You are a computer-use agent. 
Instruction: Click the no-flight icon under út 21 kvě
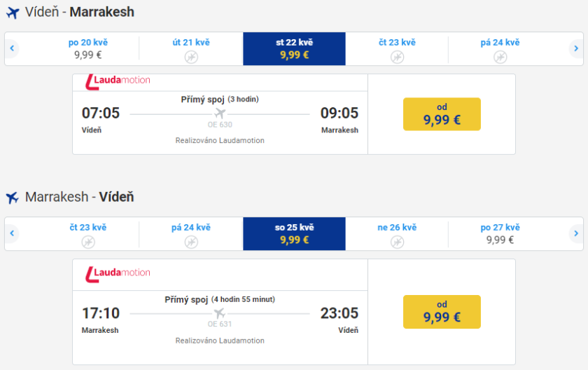click(x=191, y=57)
